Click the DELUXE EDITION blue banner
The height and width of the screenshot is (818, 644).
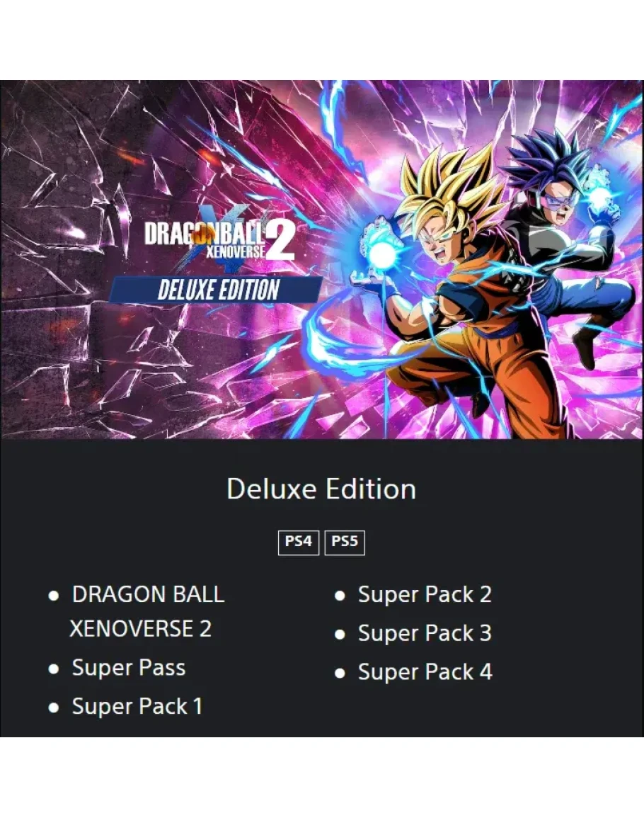(x=217, y=290)
